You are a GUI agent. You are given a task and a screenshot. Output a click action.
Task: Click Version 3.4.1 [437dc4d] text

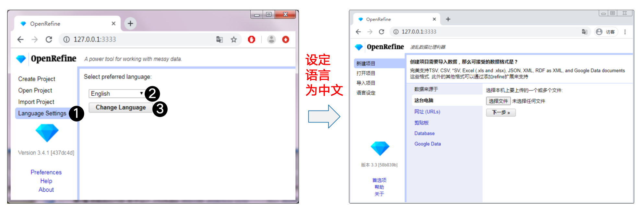(x=46, y=153)
